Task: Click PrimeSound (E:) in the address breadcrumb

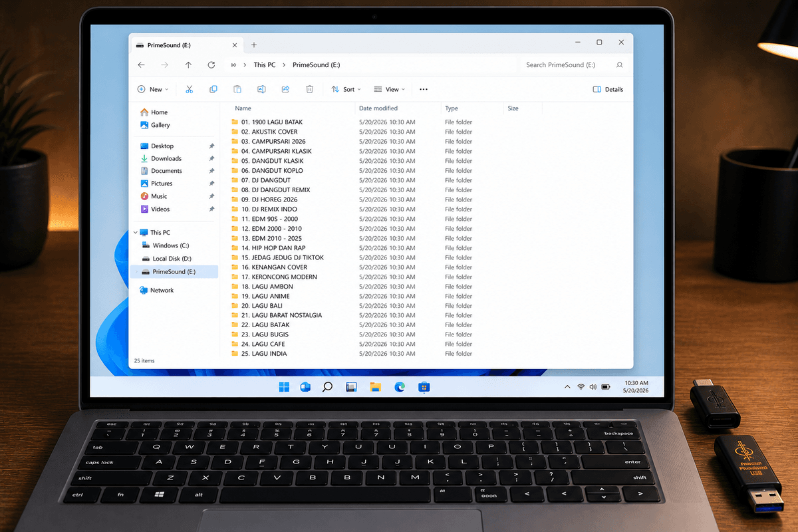Action: click(x=317, y=65)
